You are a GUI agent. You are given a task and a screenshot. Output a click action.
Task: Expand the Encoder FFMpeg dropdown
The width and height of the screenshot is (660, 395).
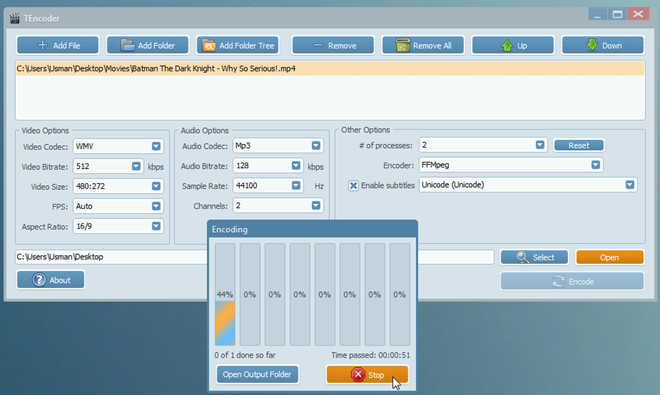[595, 165]
